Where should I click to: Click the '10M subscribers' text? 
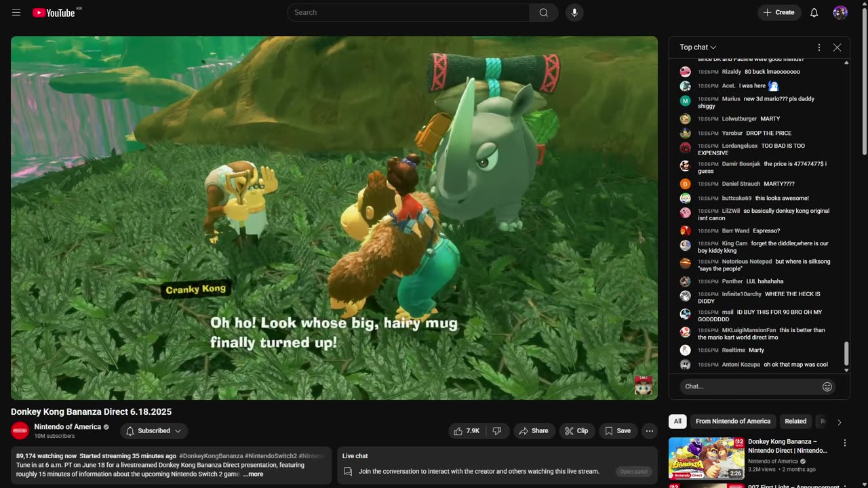(55, 436)
